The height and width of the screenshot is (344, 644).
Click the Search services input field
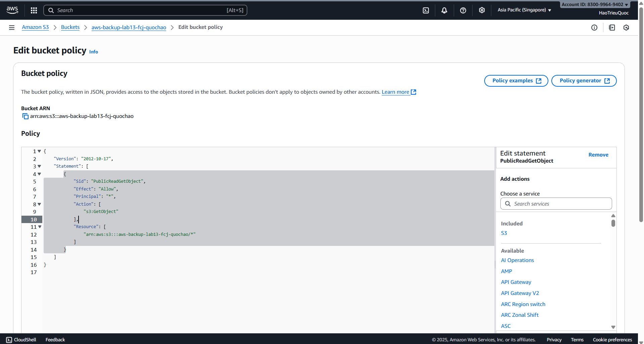(x=560, y=204)
